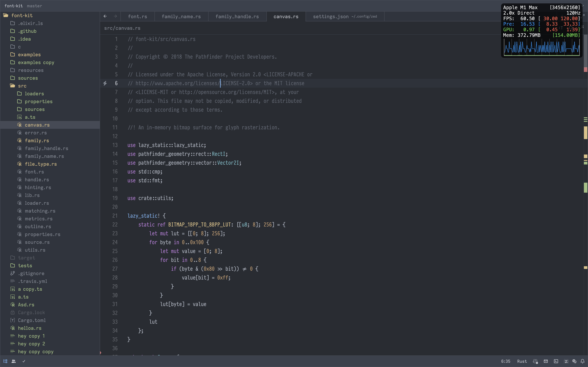Expand the tests folder

click(25, 266)
